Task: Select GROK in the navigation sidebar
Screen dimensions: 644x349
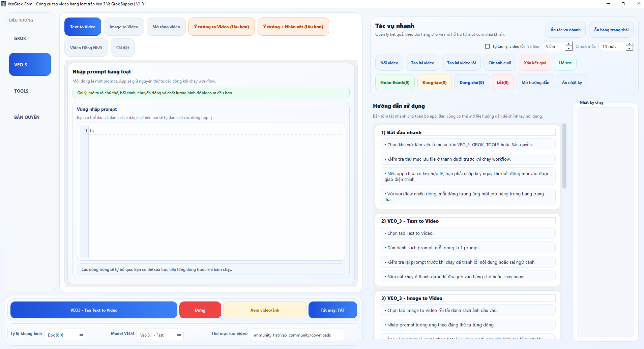Action: click(20, 38)
